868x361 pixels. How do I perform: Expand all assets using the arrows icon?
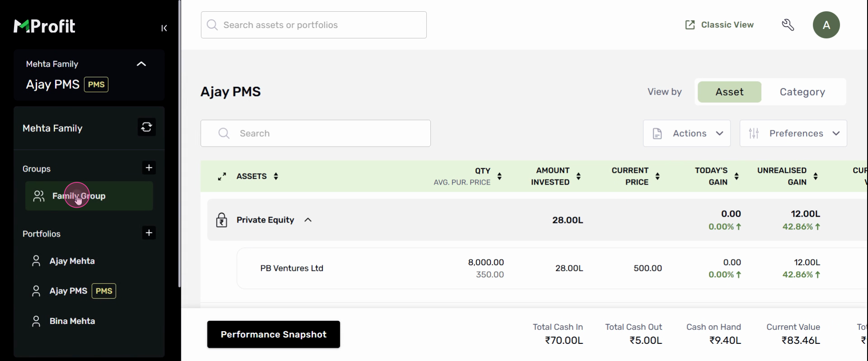[222, 176]
